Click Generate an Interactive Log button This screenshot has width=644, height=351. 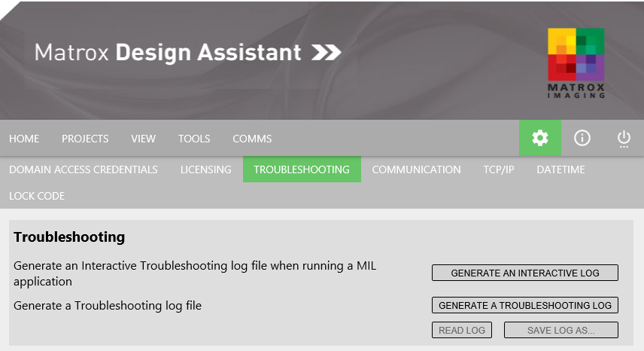(x=525, y=273)
